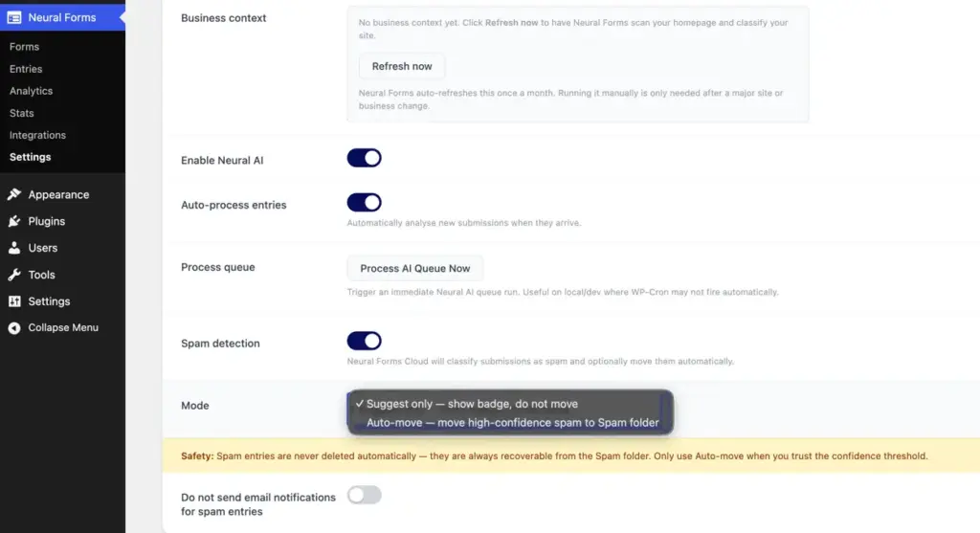
Task: Open the Integrations submenu item
Action: 37,135
